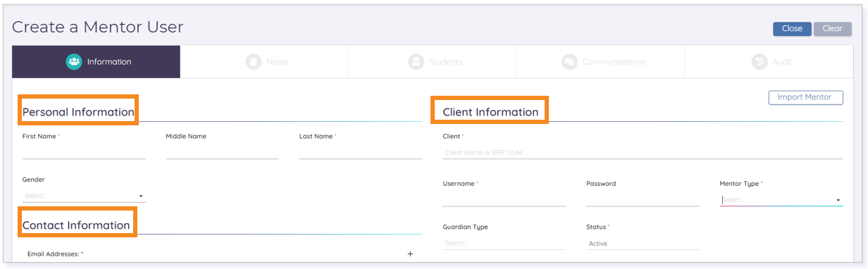Open the Communications tab
868x269 pixels.
(x=601, y=62)
